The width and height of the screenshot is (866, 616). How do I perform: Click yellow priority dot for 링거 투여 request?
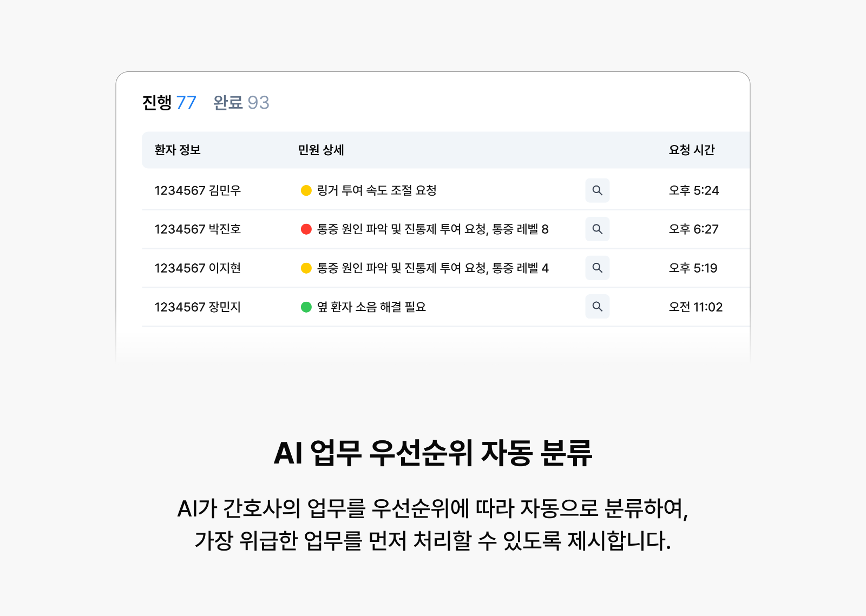pyautogui.click(x=306, y=190)
